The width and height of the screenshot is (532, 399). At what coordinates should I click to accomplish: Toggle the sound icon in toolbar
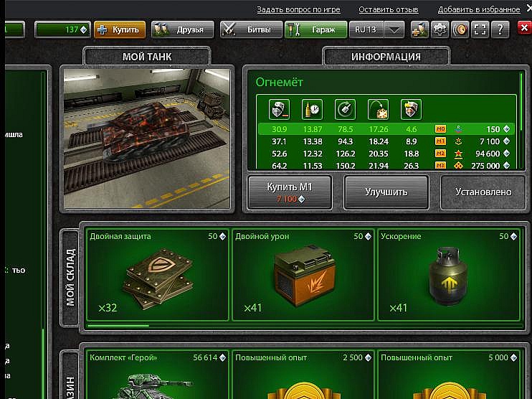(x=460, y=29)
